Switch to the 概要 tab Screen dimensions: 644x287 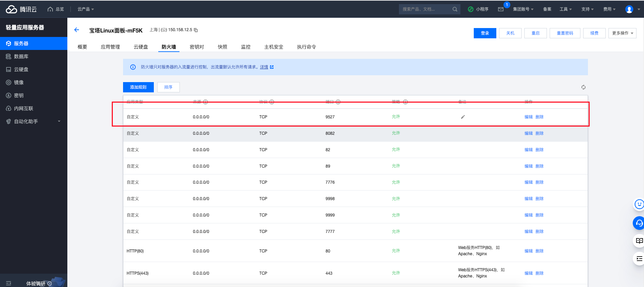[82, 47]
